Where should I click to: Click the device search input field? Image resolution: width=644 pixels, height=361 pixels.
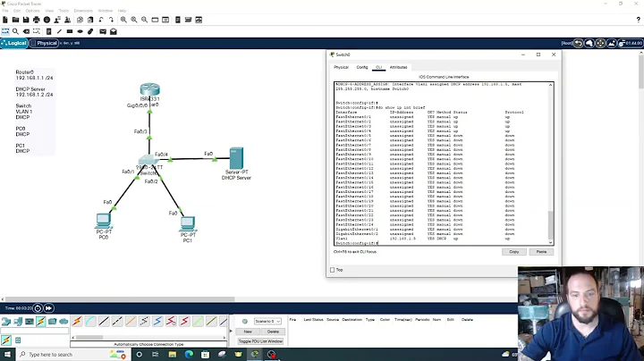(35, 331)
